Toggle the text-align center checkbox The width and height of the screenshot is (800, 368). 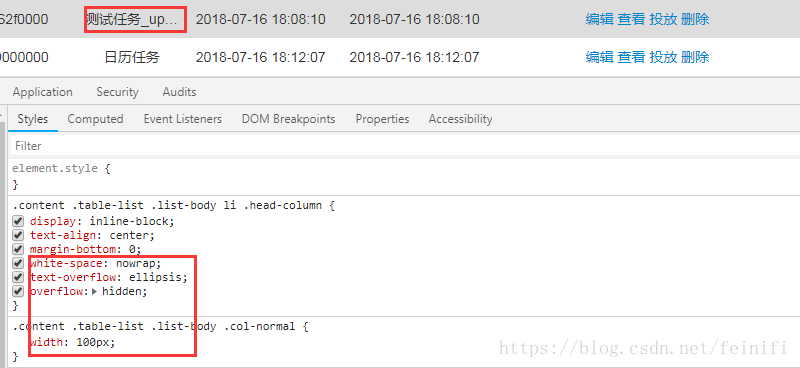18,235
